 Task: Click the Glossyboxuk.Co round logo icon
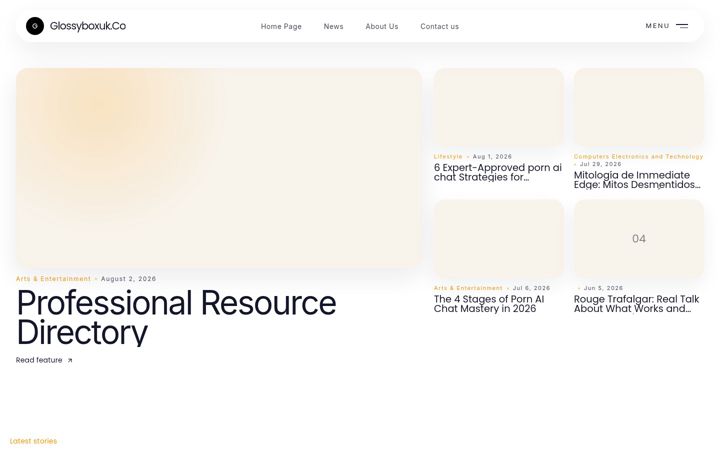click(x=35, y=26)
